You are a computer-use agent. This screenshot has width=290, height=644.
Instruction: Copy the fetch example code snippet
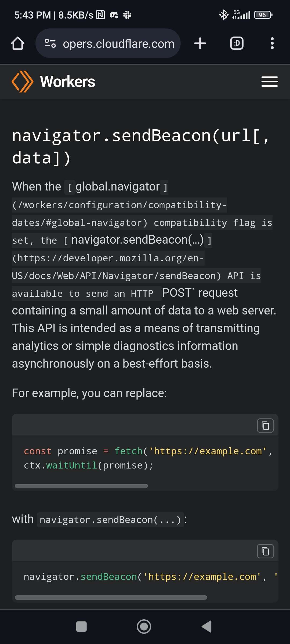click(x=265, y=426)
